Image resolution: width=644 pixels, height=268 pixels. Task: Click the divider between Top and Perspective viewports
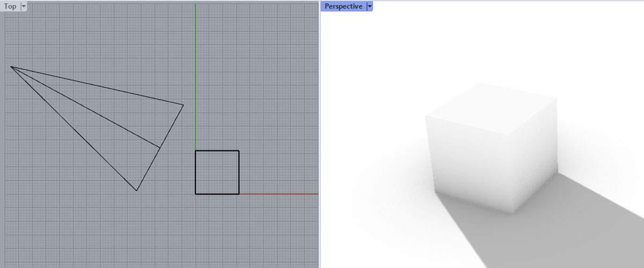(x=320, y=134)
